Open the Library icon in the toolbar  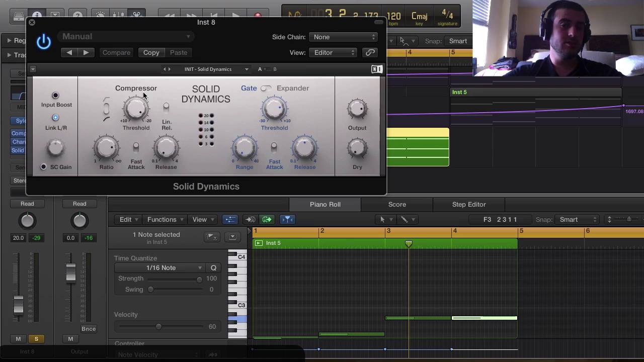[x=18, y=15]
